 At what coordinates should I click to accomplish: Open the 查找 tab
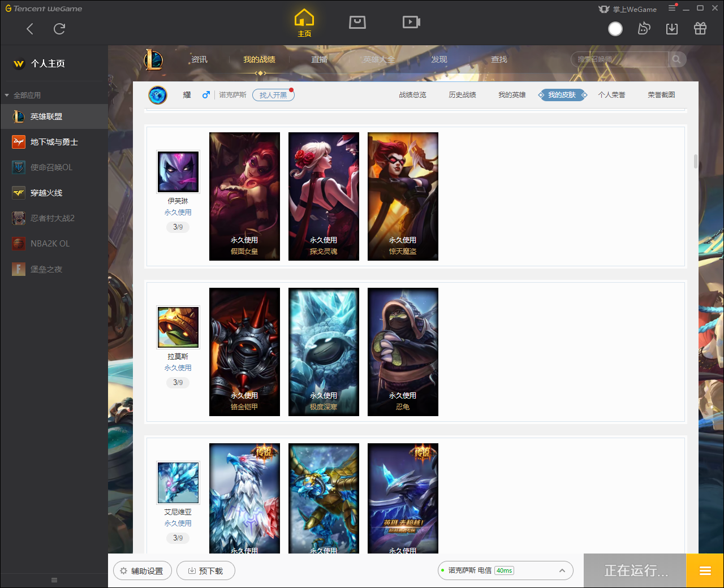pyautogui.click(x=499, y=59)
